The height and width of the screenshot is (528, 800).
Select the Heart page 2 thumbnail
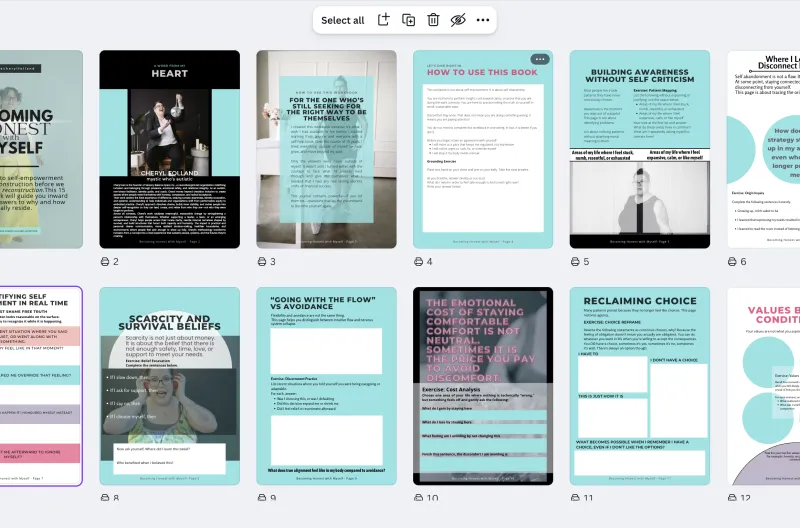coord(169,149)
